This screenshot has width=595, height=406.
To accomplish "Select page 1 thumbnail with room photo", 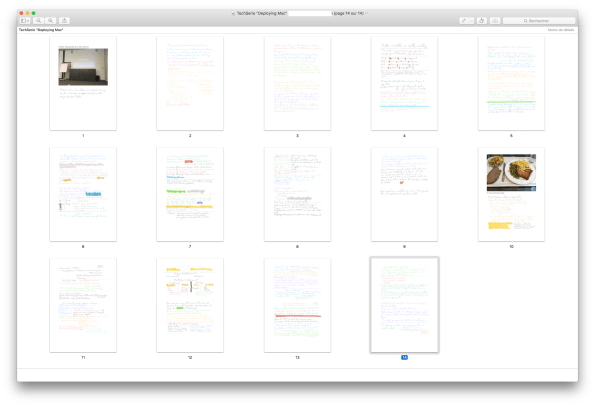I will click(83, 83).
